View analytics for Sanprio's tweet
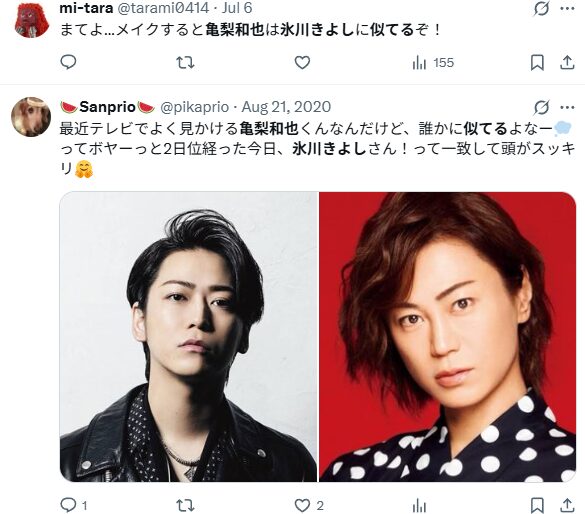585x514 pixels. (419, 506)
